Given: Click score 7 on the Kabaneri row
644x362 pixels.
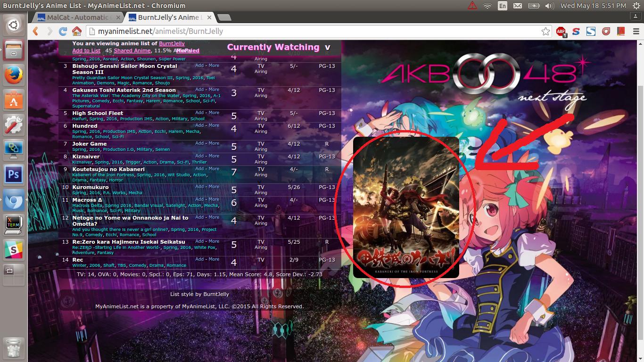Looking at the screenshot, I should [x=234, y=172].
